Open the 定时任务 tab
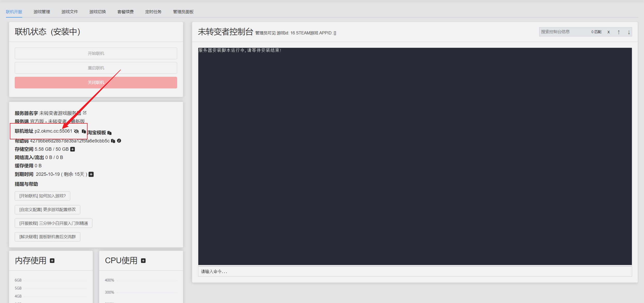The image size is (644, 303). point(153,12)
